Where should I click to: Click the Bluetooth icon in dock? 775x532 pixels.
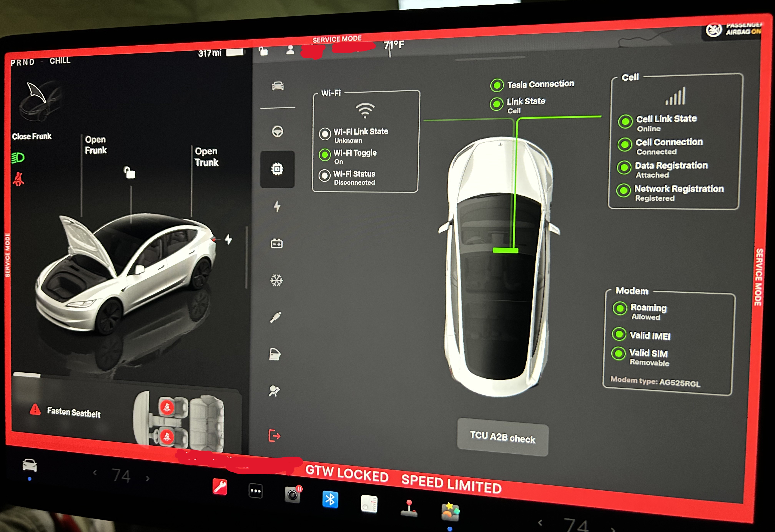[x=330, y=499]
